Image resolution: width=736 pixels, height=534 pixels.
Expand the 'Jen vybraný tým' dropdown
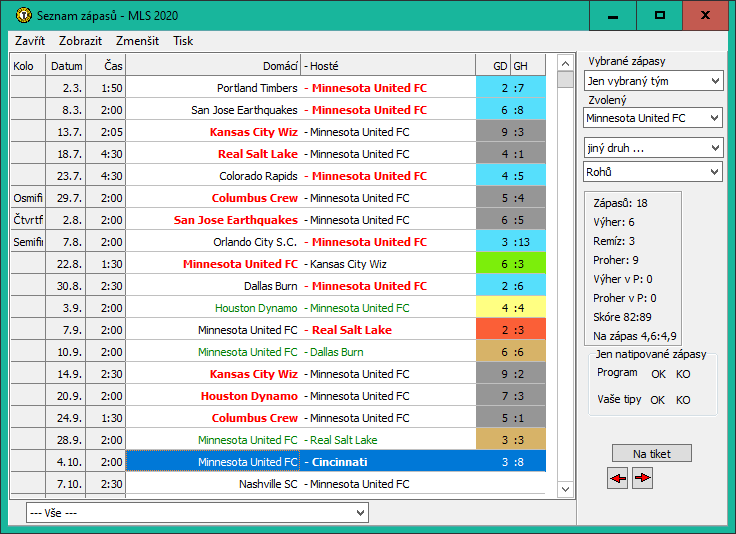click(653, 81)
